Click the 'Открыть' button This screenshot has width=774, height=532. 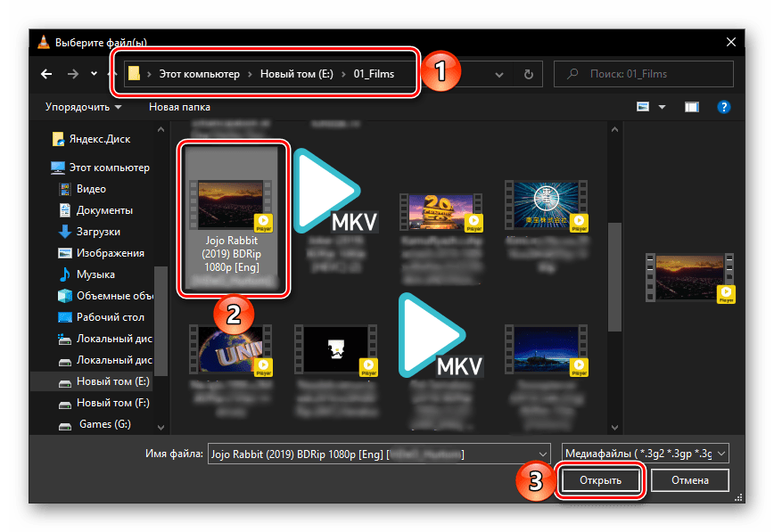click(600, 480)
